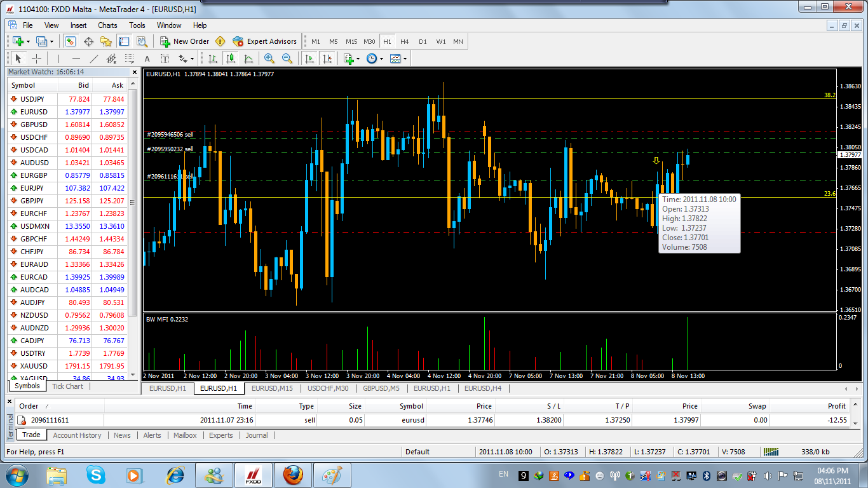Screen dimensions: 868x488
Task: Select XAUUSD row in Market Watch
Action: [x=67, y=366]
